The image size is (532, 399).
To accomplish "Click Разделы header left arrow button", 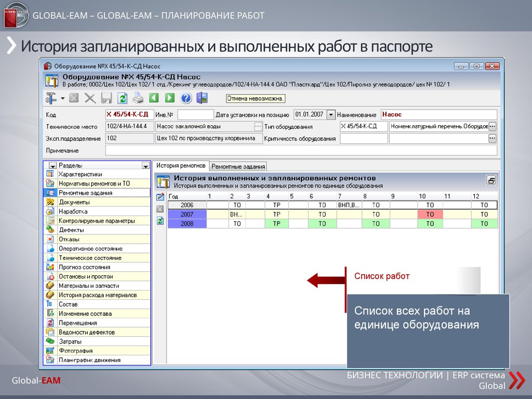I will tap(52, 166).
